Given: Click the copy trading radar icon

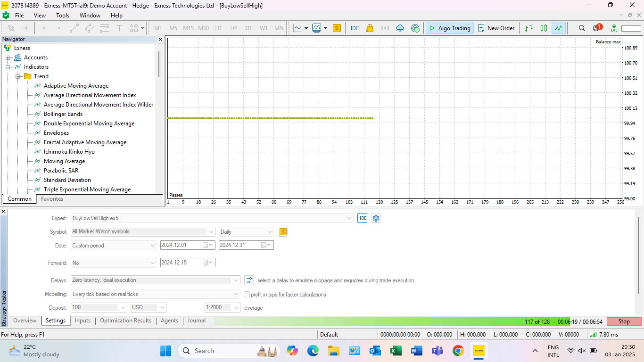Looking at the screenshot, I should (x=415, y=28).
